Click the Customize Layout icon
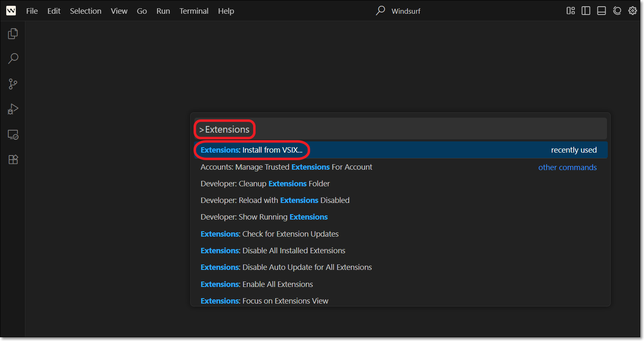This screenshot has width=644, height=341. point(571,11)
